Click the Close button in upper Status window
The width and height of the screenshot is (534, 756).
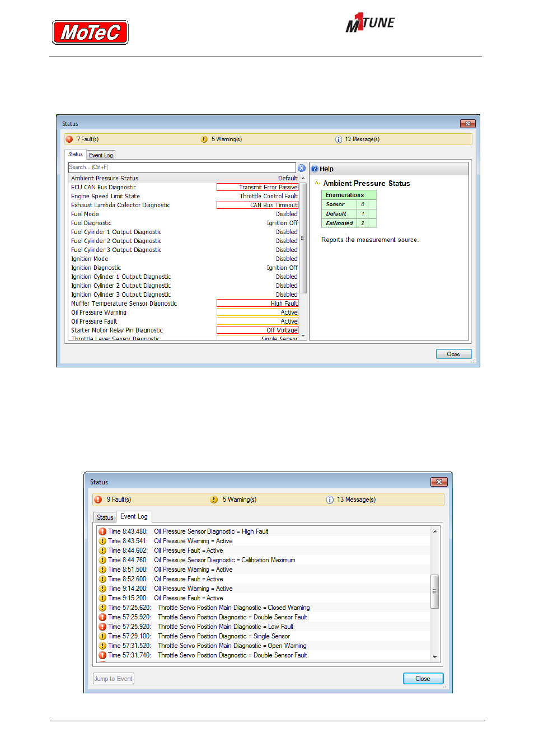tap(453, 354)
